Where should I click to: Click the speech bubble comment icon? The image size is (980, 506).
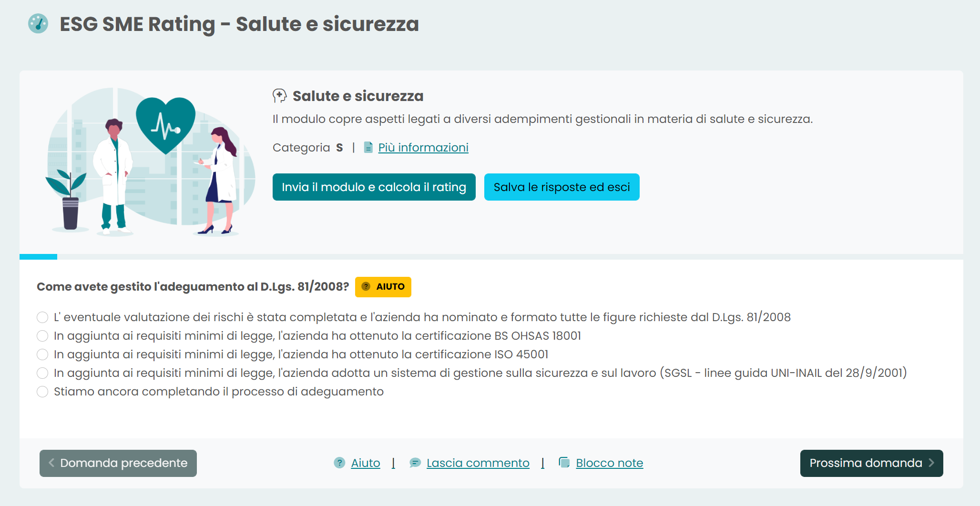[x=415, y=463]
